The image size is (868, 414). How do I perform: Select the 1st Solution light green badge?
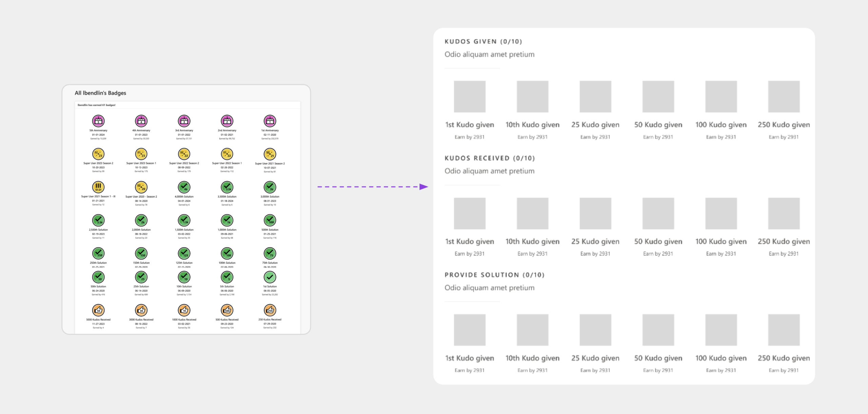pos(270,277)
